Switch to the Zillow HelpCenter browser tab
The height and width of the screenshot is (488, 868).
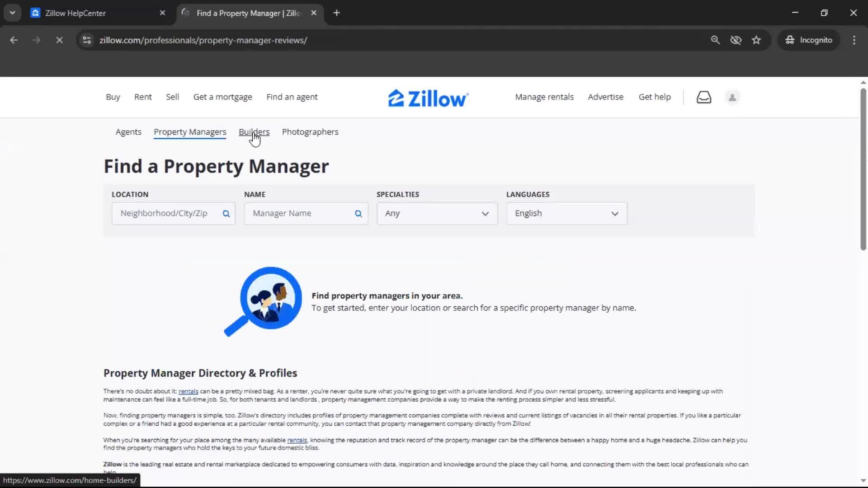click(75, 13)
